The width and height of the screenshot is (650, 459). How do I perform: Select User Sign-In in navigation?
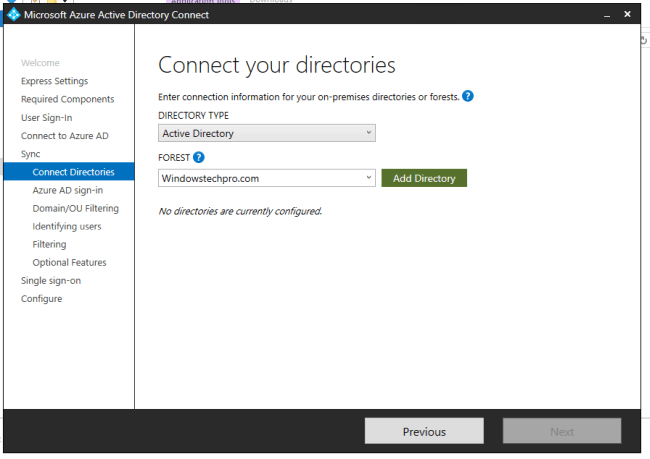pos(46,118)
